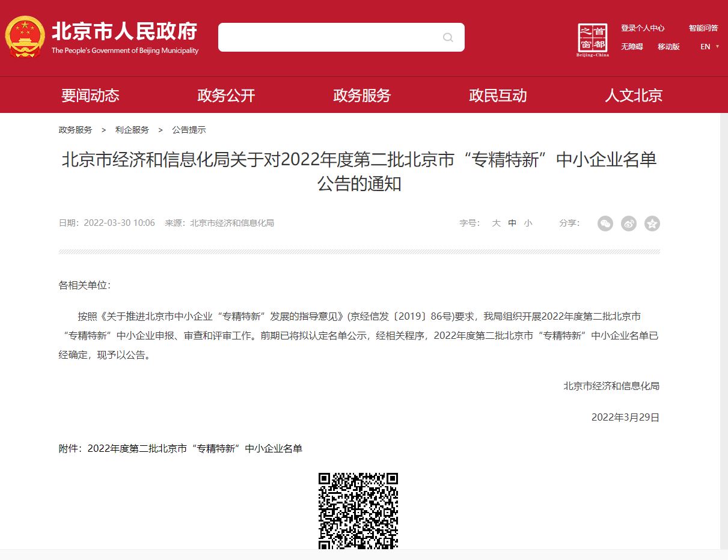Set font size to small (小)

(528, 223)
